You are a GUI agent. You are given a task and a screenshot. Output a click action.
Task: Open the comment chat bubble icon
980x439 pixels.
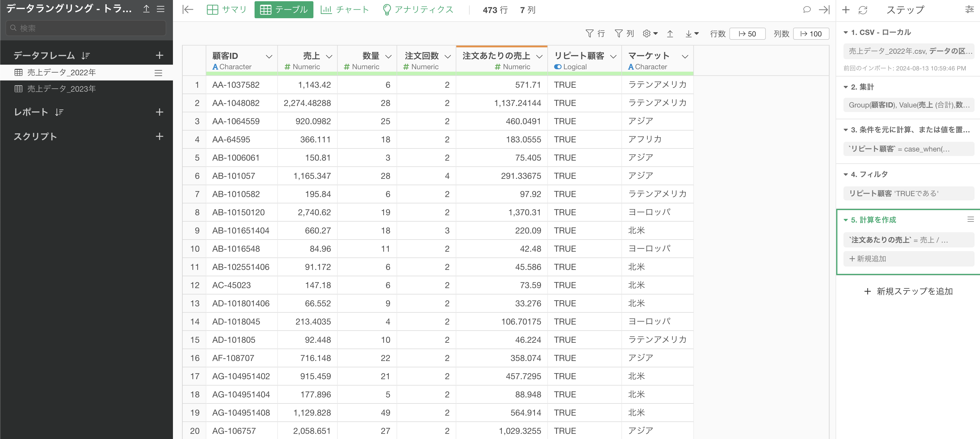click(x=806, y=9)
